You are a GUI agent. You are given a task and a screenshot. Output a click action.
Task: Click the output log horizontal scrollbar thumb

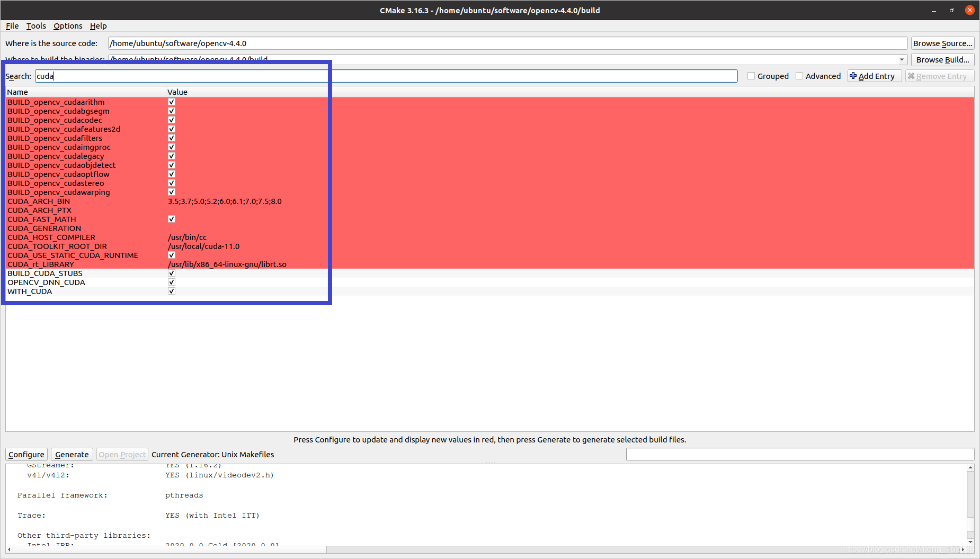(170, 549)
